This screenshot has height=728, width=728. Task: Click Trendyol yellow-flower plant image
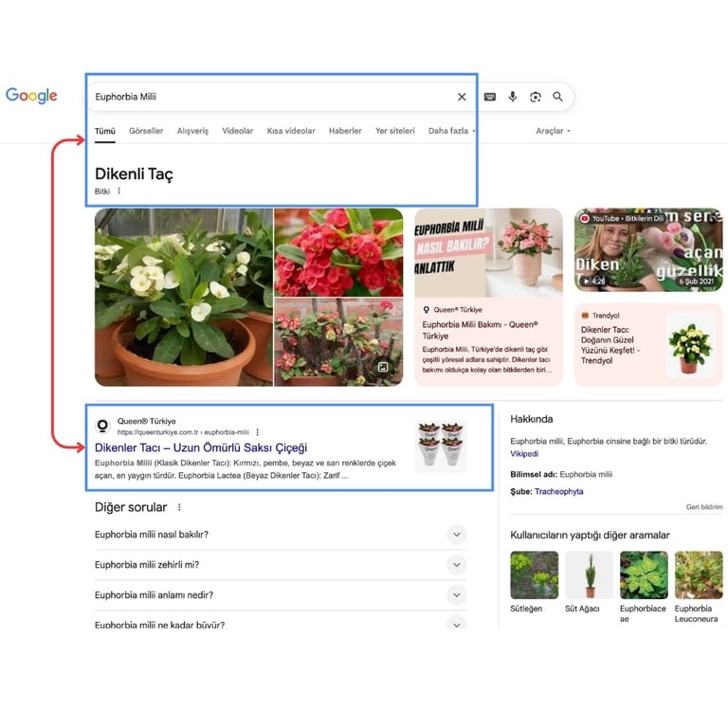tap(690, 344)
